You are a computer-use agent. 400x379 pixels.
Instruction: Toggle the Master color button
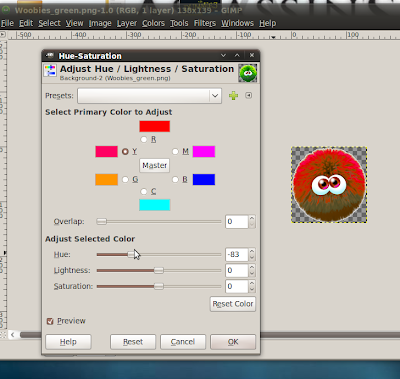154,165
